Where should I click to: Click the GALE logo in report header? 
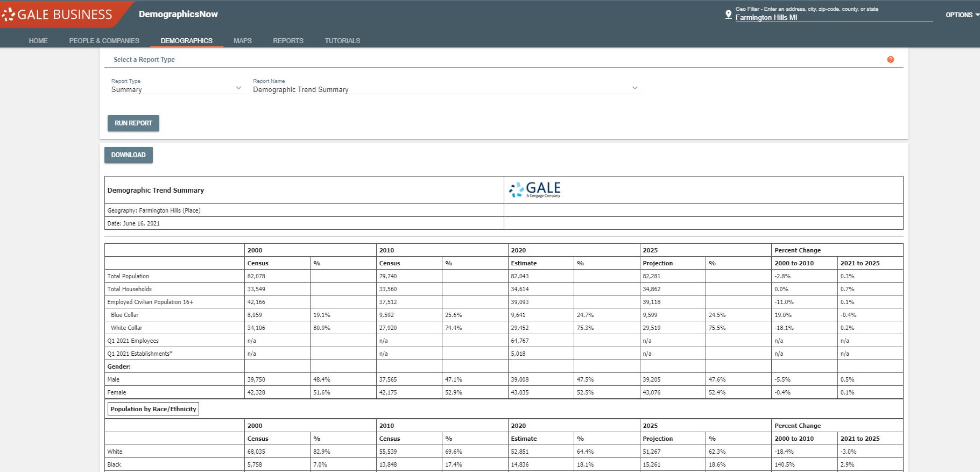535,189
